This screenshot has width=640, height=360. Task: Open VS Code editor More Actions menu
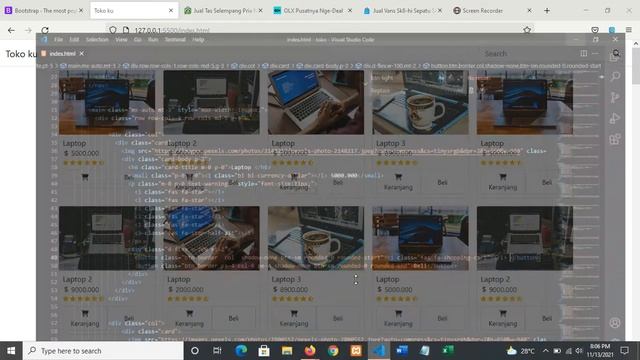[x=596, y=53]
